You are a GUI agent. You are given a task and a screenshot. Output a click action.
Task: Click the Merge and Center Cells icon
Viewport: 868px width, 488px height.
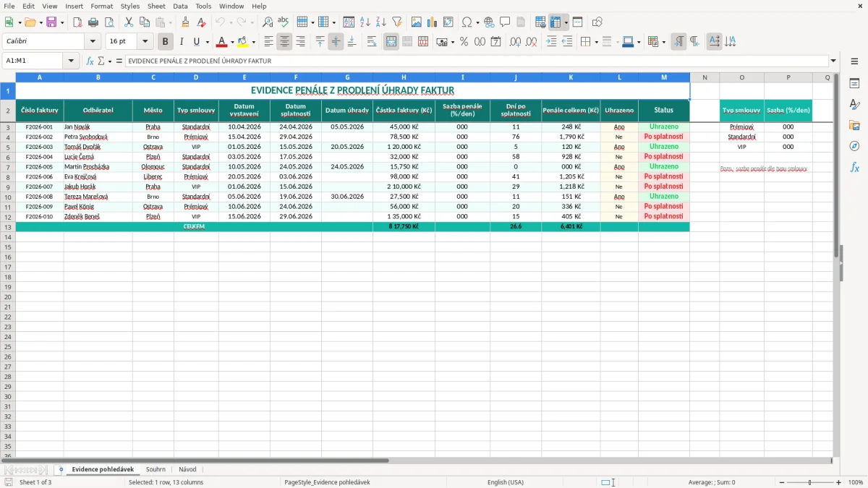point(391,42)
